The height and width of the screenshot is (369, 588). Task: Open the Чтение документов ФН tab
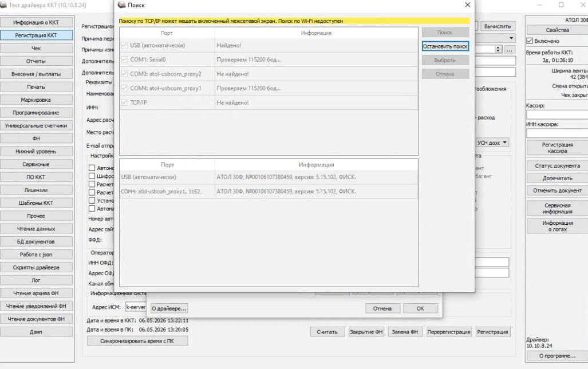[x=37, y=319]
